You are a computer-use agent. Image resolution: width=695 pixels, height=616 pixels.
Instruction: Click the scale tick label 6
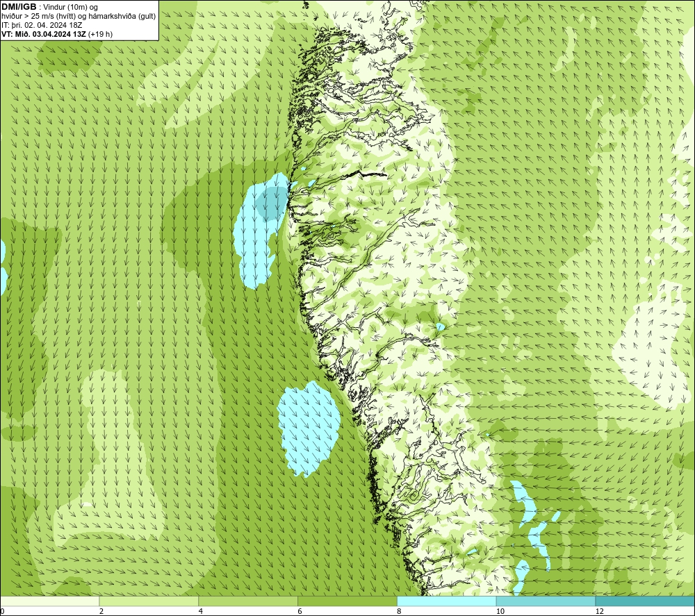[x=300, y=611]
